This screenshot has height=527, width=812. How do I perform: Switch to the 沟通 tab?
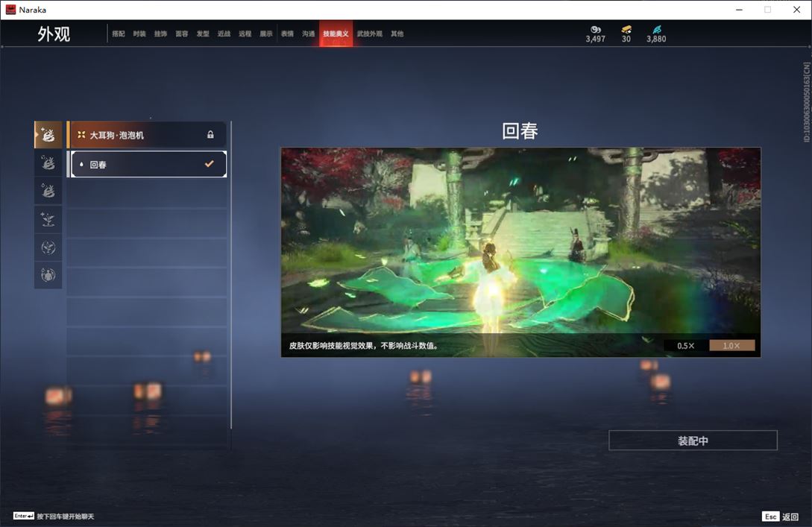click(309, 34)
